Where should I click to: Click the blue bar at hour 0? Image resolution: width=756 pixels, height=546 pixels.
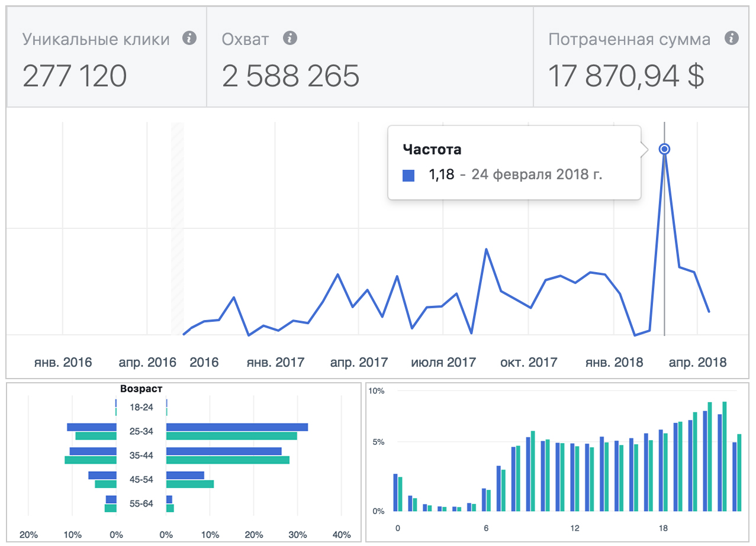(395, 492)
